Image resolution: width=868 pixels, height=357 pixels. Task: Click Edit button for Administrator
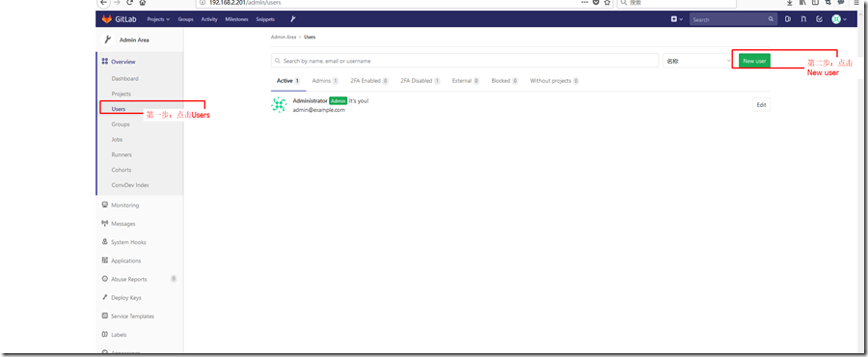(x=762, y=104)
